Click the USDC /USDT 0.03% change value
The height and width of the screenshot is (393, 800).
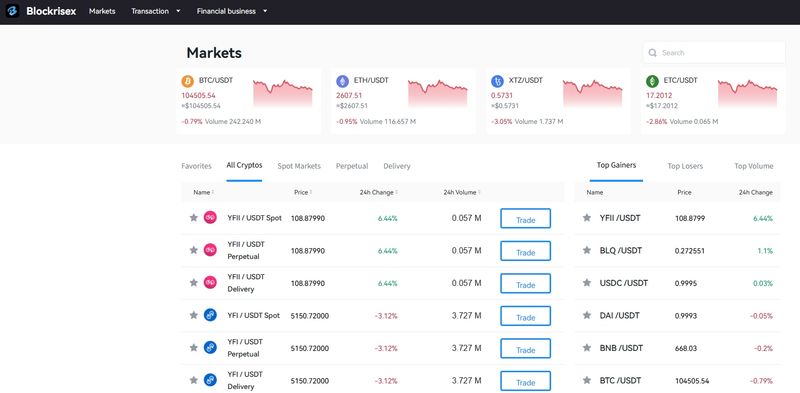[763, 283]
